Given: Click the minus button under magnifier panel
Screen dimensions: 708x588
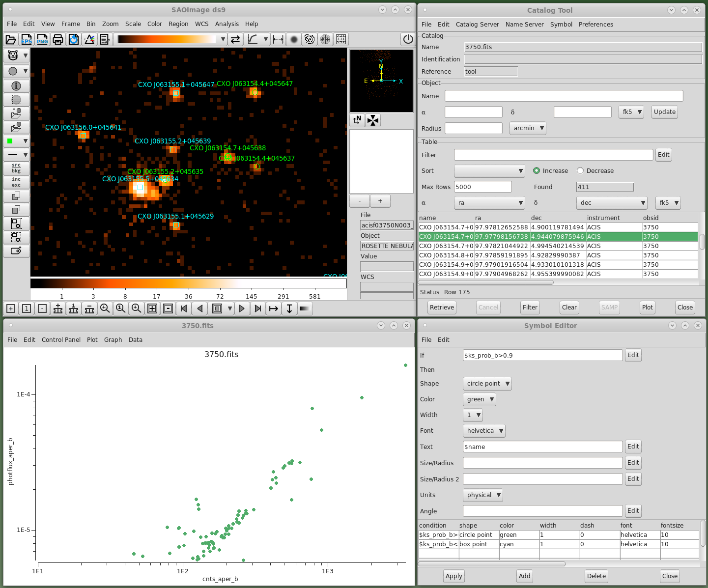Looking at the screenshot, I should (360, 201).
